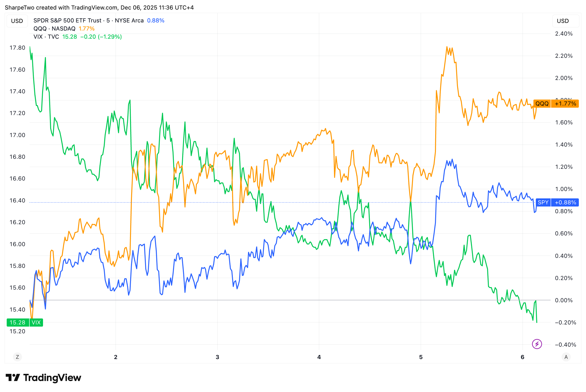Select the QQQ · NASDAQ legend entry
The image size is (586, 392).
point(54,28)
